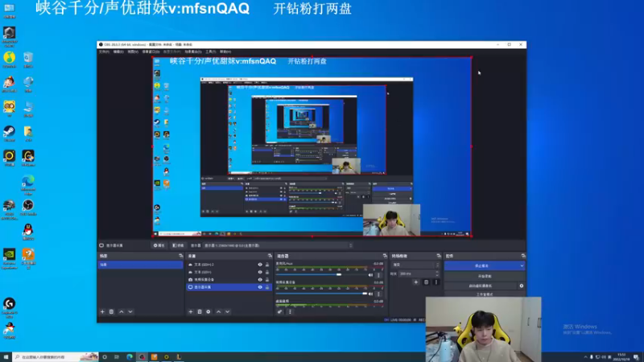Open the 场景集合(S) menu in OBS
The image size is (644, 362).
(x=193, y=51)
